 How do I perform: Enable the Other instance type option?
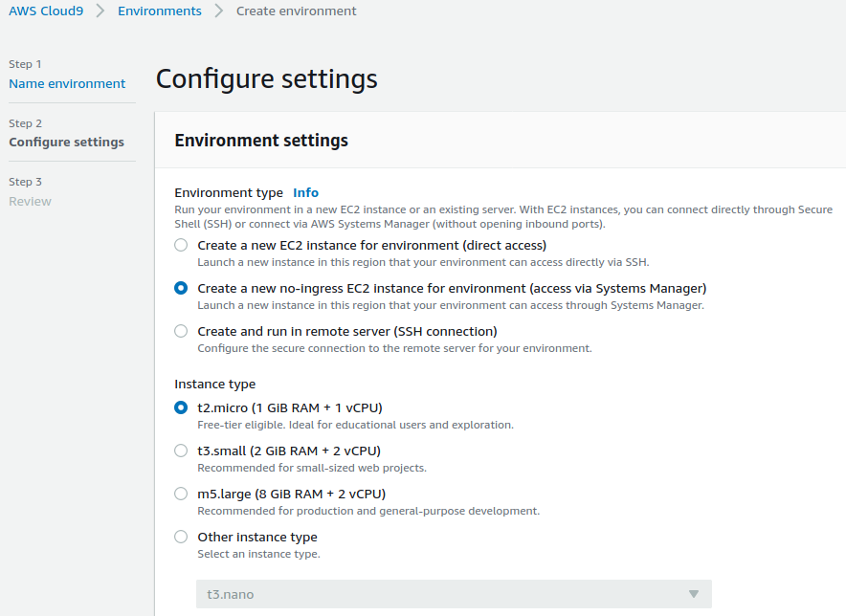[x=181, y=537]
